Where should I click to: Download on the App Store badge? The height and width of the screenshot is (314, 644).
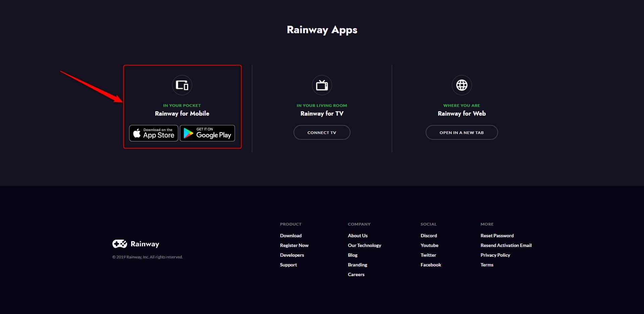pyautogui.click(x=154, y=133)
